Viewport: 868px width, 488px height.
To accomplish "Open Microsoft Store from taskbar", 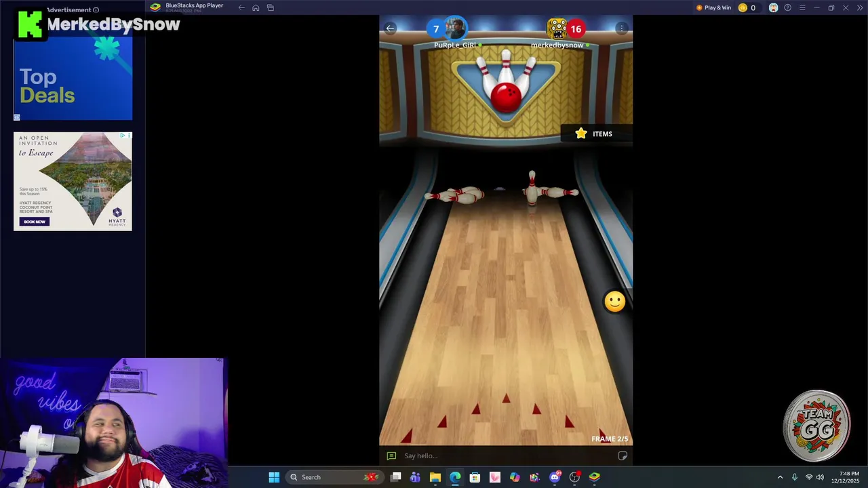I will click(x=475, y=477).
